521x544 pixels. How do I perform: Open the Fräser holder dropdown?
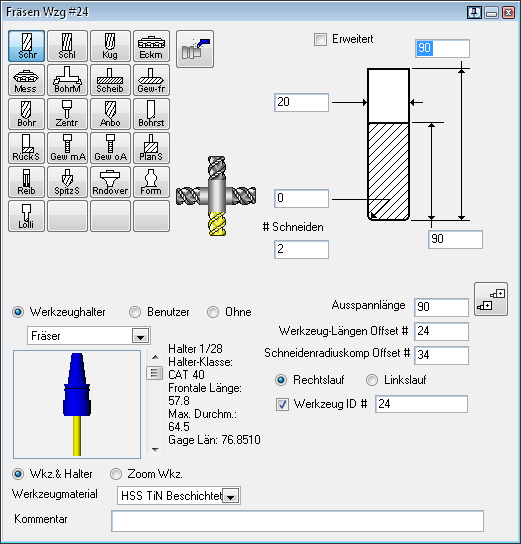pos(140,336)
